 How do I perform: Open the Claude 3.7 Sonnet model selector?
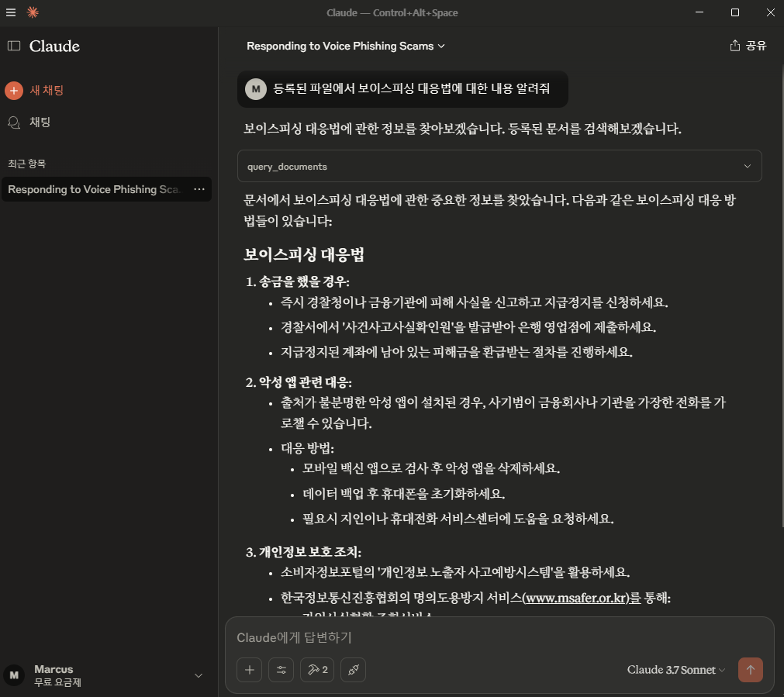pyautogui.click(x=676, y=670)
